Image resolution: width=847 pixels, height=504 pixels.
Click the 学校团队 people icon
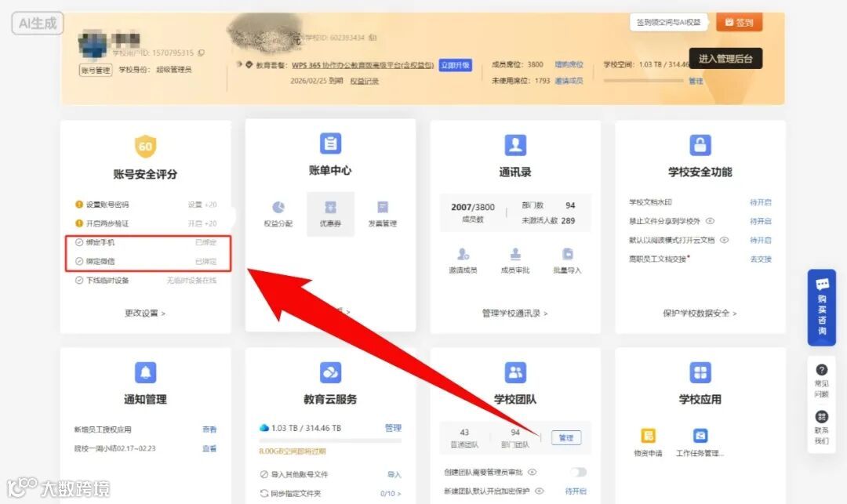point(515,372)
